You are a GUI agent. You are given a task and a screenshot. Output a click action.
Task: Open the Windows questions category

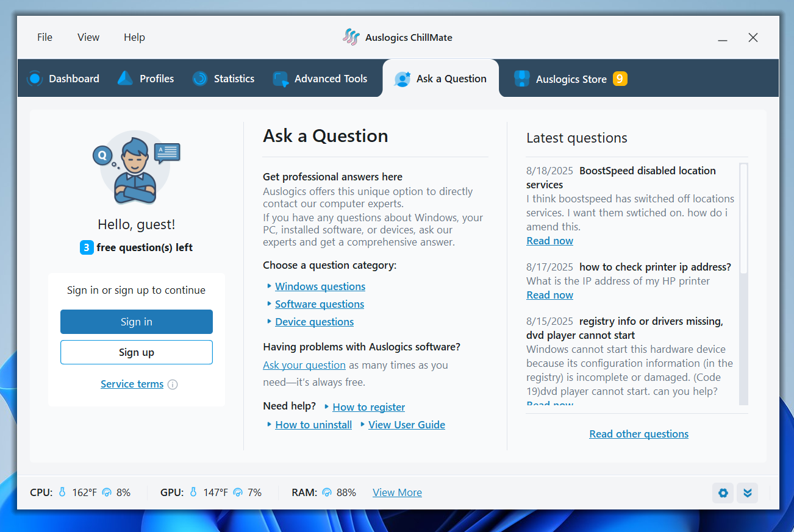pyautogui.click(x=320, y=286)
